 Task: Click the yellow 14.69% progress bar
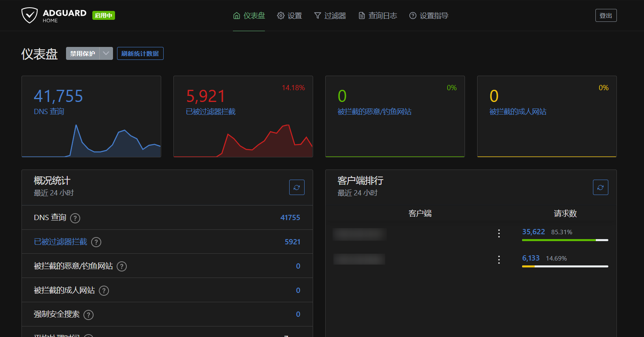(528, 267)
